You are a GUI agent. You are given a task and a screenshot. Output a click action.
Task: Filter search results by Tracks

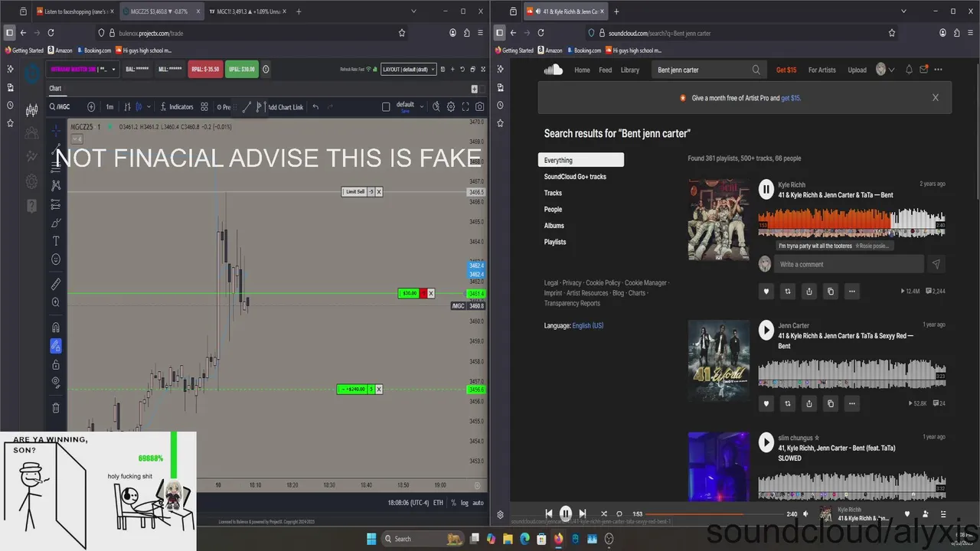tap(553, 193)
